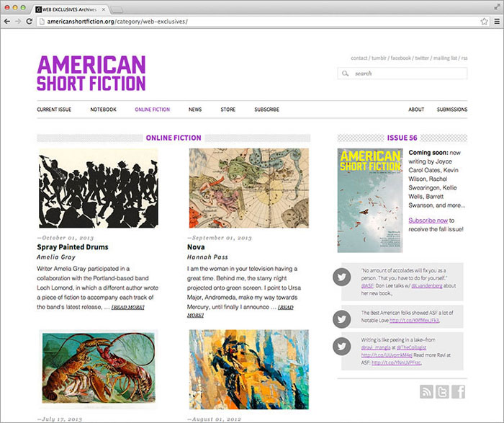The height and width of the screenshot is (423, 504).
Task: Bookmark page with star icon
Action: [x=484, y=22]
